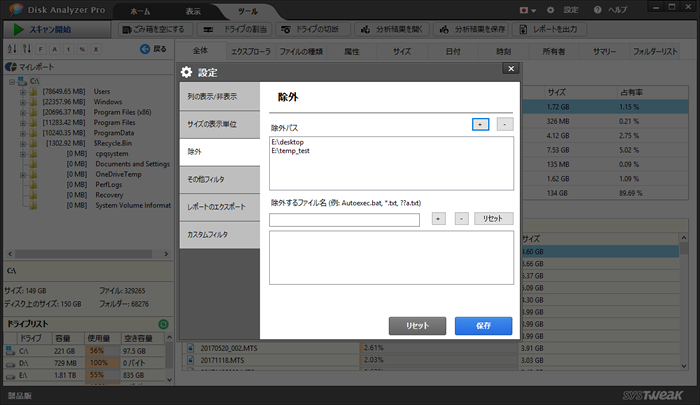The image size is (700, 405).
Task: Click the plus button for 除外パス
Action: pyautogui.click(x=480, y=124)
